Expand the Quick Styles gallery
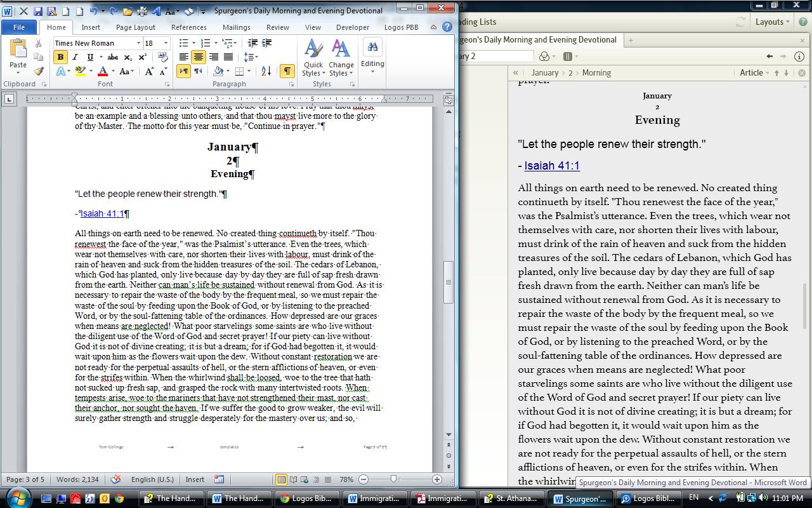Screen dimensions: 812x508 pos(313,58)
